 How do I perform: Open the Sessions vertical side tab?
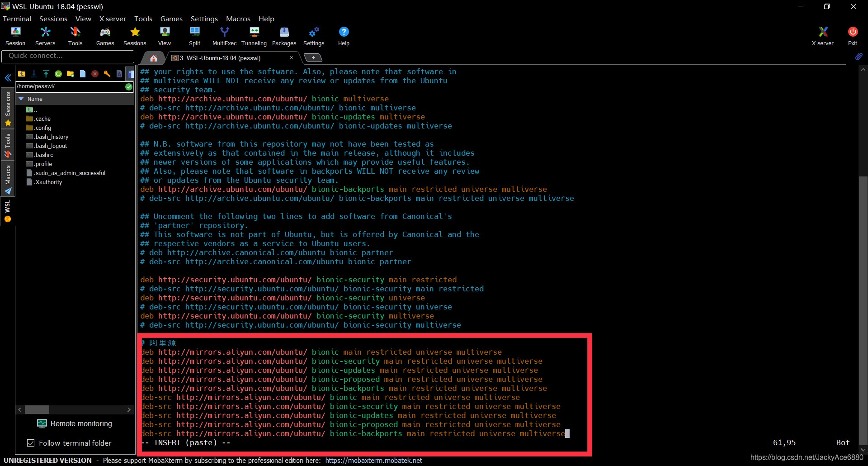click(x=8, y=109)
